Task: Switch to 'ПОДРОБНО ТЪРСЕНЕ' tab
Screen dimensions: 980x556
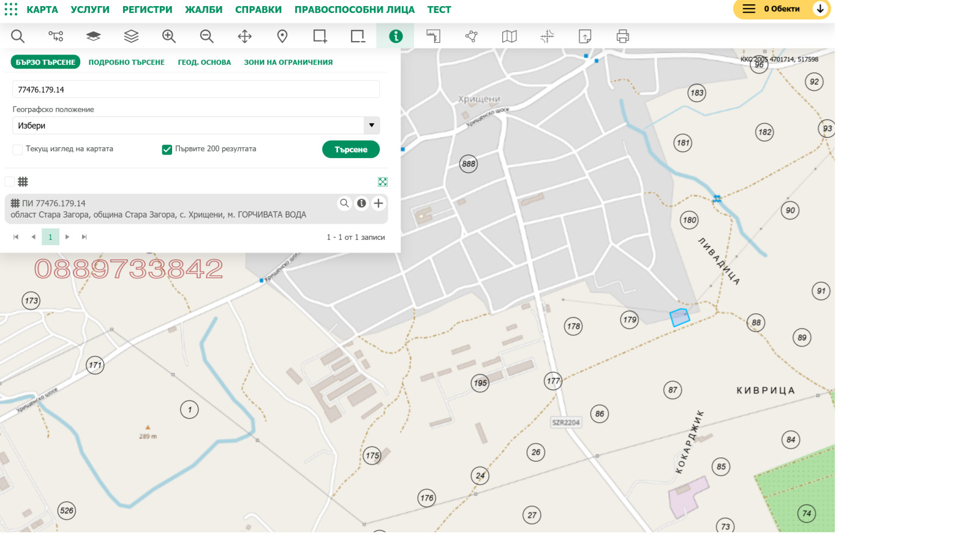Action: coord(126,63)
